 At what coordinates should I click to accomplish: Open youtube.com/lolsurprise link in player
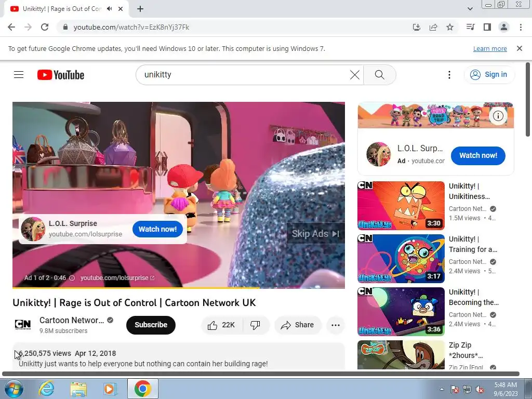[x=117, y=278]
